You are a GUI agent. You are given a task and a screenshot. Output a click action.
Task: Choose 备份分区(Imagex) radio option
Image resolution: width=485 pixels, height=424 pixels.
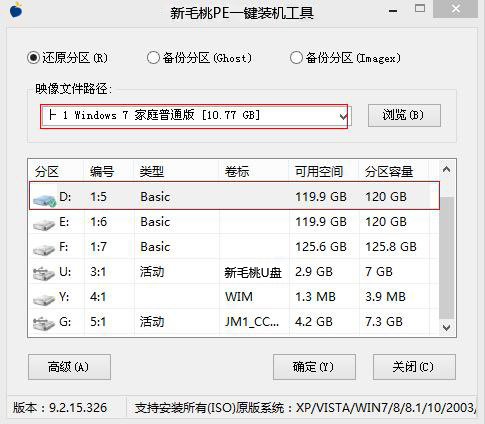click(296, 58)
